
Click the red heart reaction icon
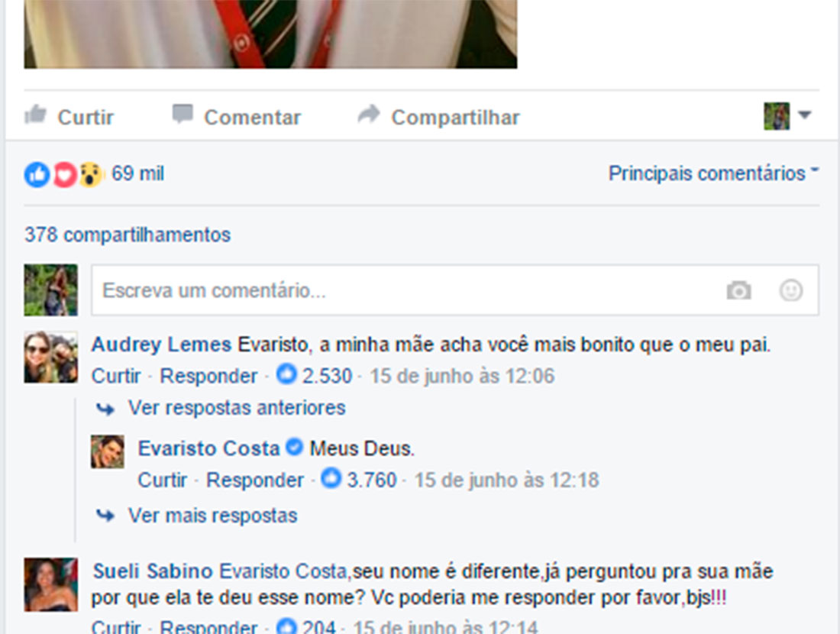[x=65, y=175]
